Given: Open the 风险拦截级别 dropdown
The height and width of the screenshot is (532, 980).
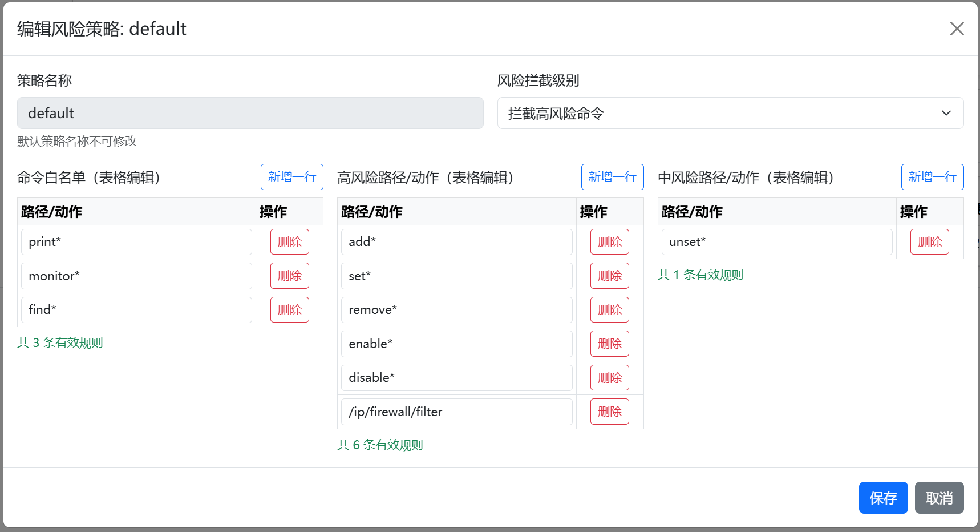Looking at the screenshot, I should click(x=730, y=113).
